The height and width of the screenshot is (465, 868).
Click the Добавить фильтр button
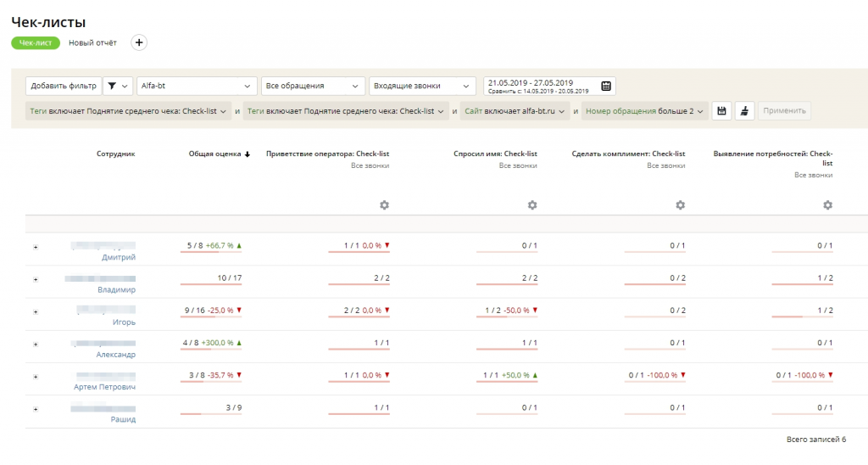(64, 87)
